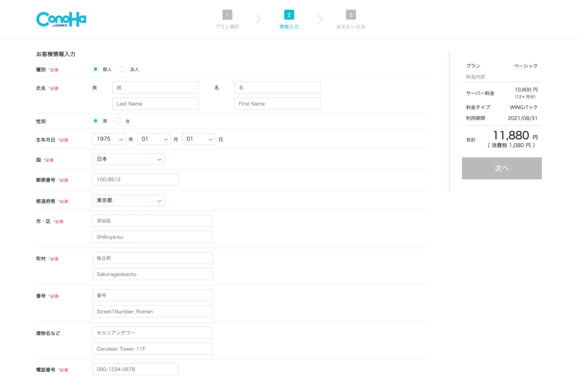Click the Last Name input field
This screenshot has width=578, height=392.
point(156,104)
